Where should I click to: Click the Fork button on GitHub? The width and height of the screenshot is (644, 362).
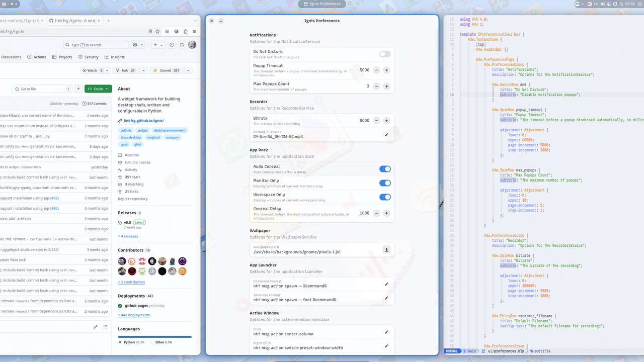point(125,70)
